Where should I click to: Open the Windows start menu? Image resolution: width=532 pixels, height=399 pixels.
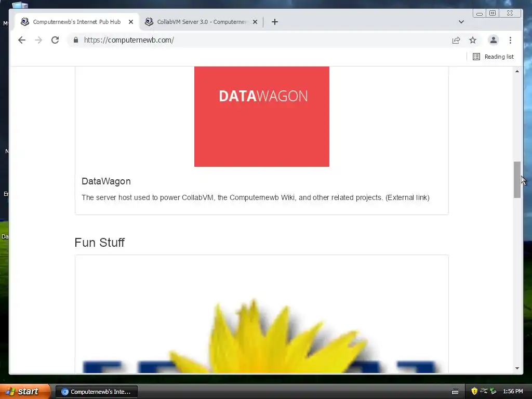point(25,391)
